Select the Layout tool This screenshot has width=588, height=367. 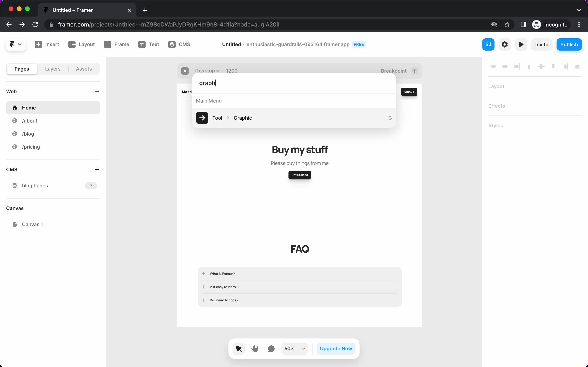[81, 44]
